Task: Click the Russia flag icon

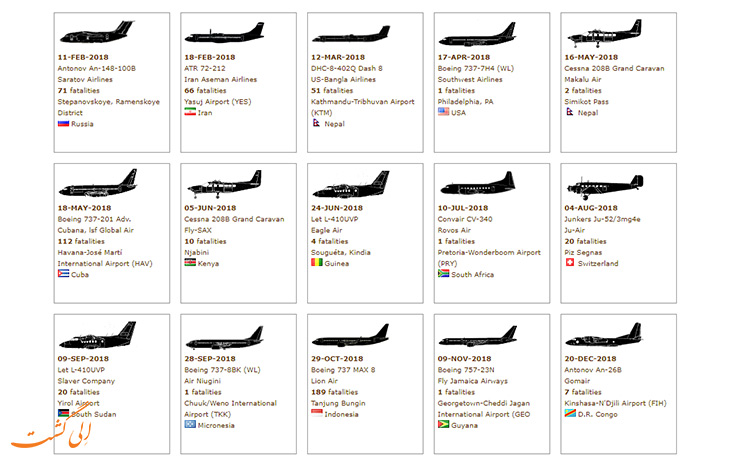Action: pyautogui.click(x=63, y=123)
